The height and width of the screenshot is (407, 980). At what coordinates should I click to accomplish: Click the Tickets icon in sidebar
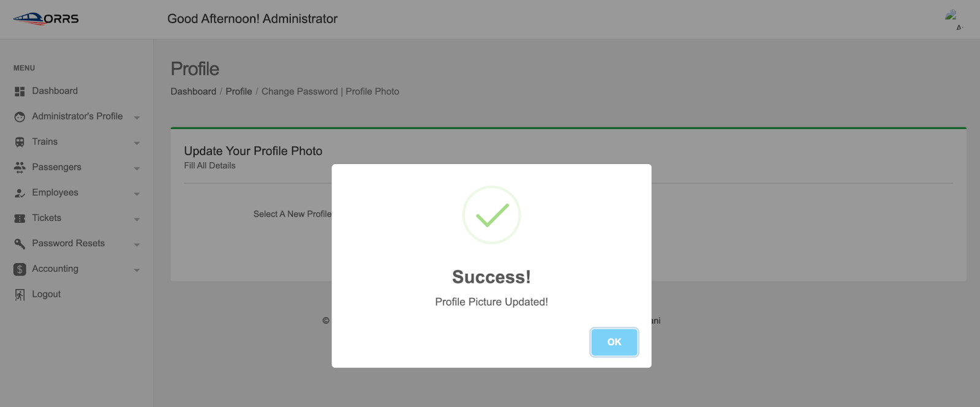click(x=20, y=218)
